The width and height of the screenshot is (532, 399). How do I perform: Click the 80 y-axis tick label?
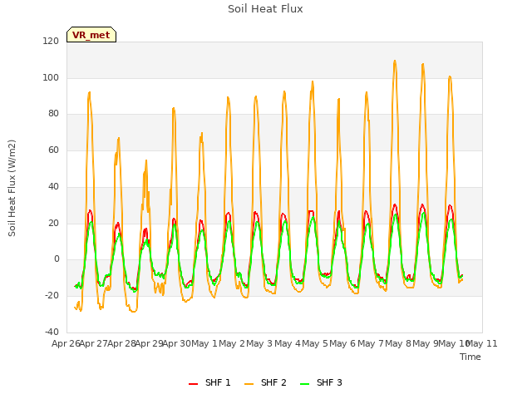click(x=53, y=114)
